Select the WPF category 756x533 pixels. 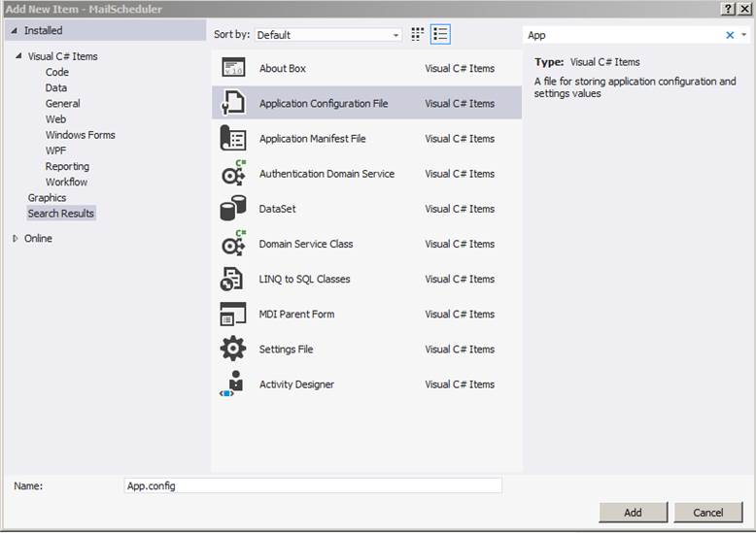tap(55, 150)
